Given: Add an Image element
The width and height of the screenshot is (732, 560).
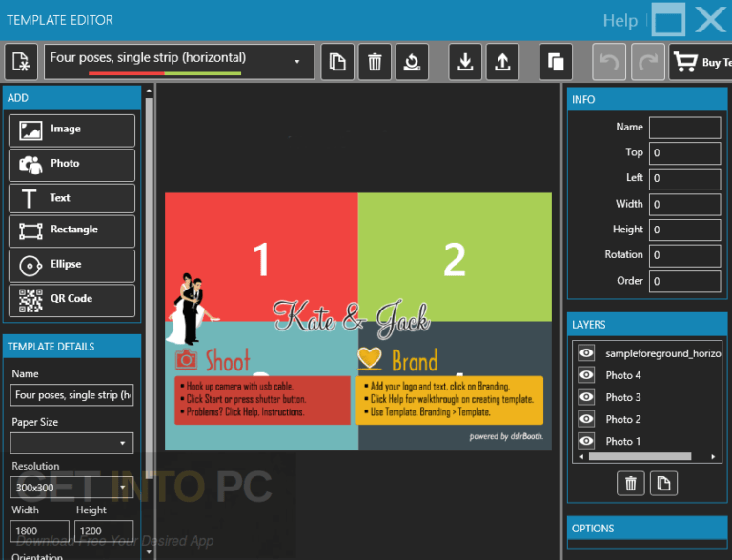Looking at the screenshot, I should point(71,130).
